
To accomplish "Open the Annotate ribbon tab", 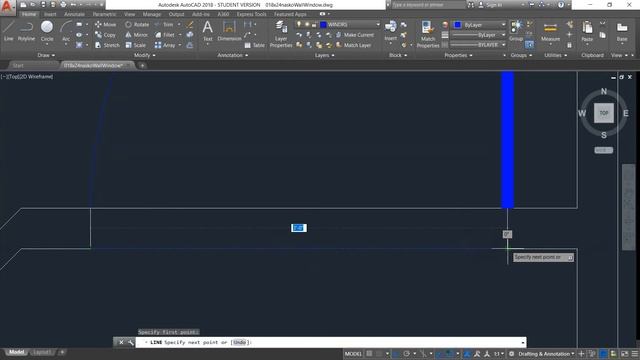I will (74, 14).
